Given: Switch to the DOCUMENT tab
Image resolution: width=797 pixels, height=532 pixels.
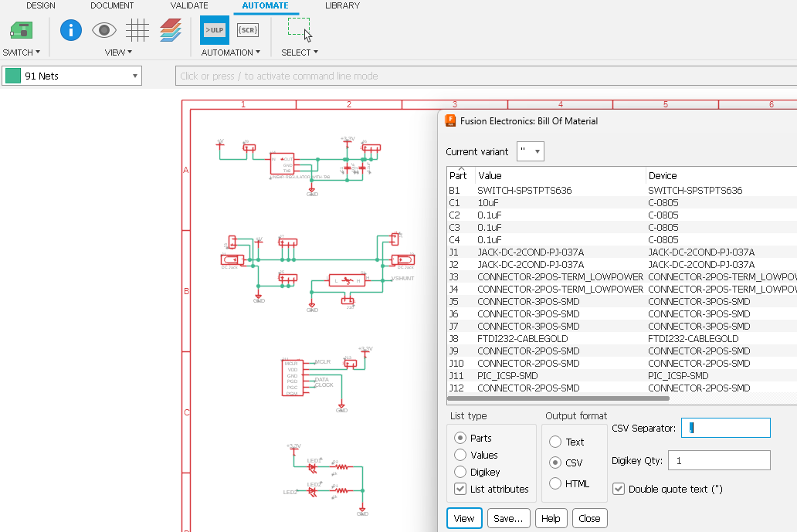Looking at the screenshot, I should click(112, 5).
